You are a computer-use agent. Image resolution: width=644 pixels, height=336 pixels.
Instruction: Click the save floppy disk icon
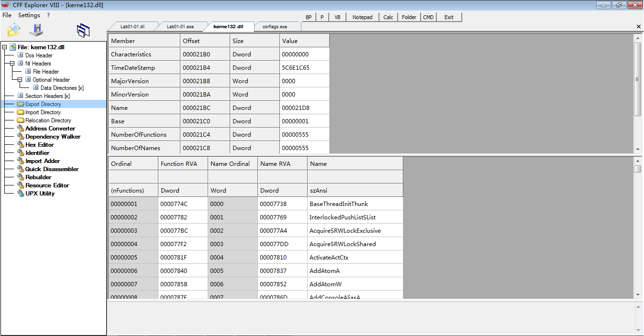(x=36, y=31)
